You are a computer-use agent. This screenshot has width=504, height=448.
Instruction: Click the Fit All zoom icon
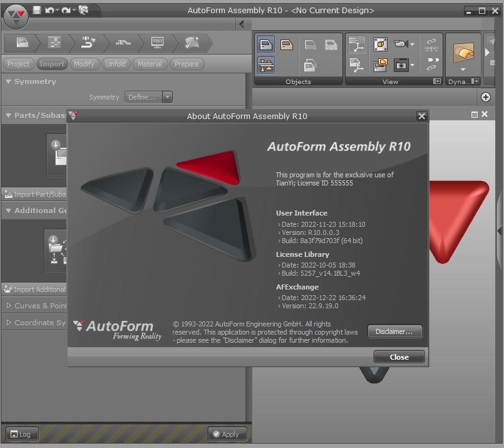tap(380, 44)
